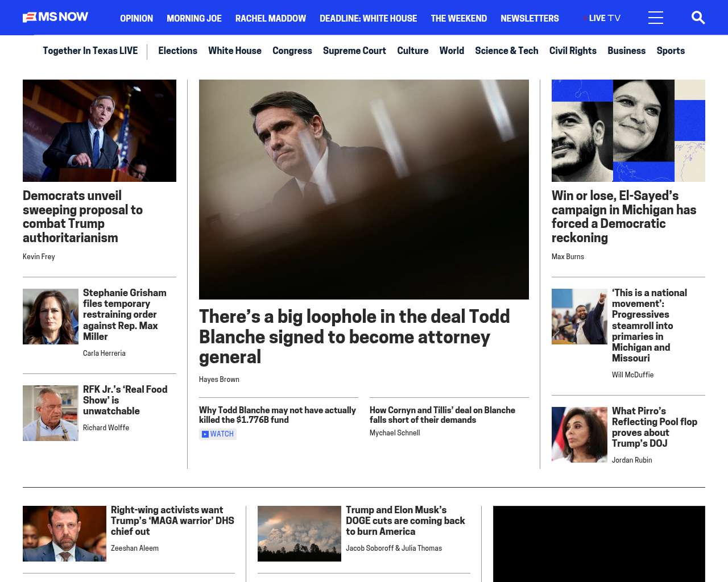View author Carla Herreria

(104, 354)
